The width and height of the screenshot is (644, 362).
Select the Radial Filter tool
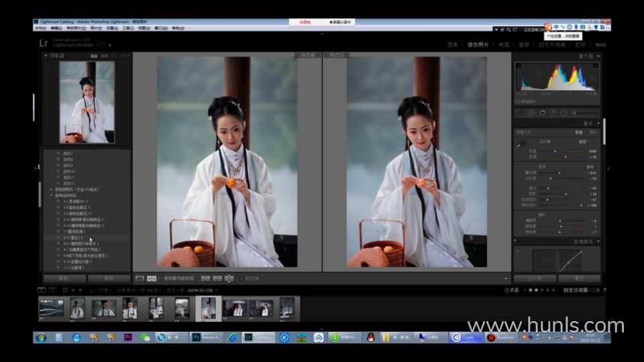point(563,113)
